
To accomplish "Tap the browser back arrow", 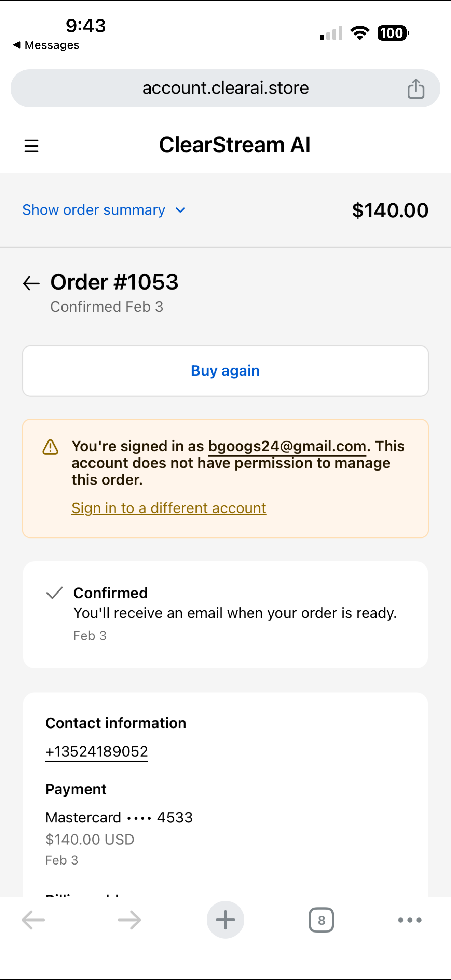I will point(33,920).
